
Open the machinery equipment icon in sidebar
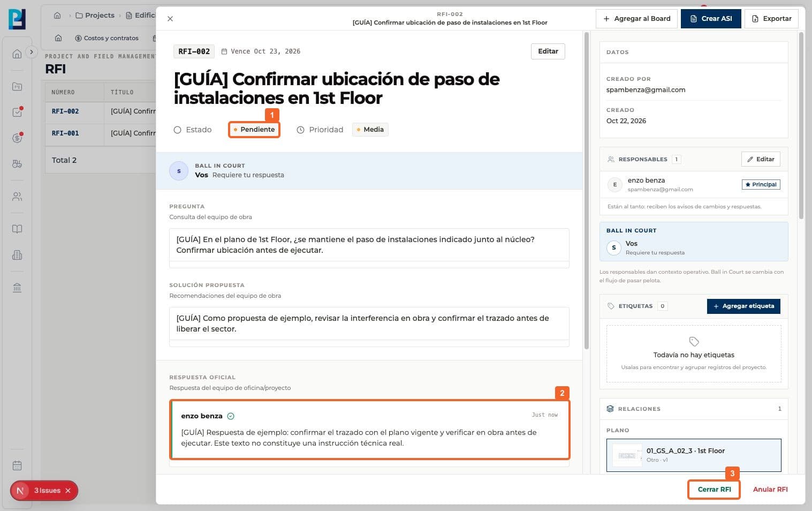coord(17,164)
